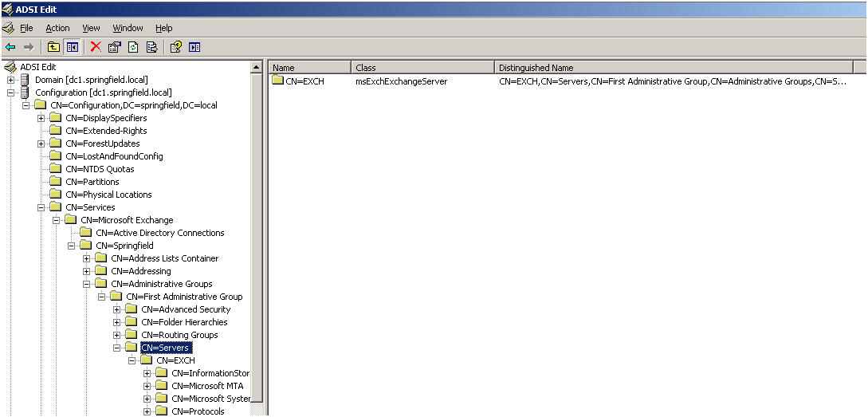Click the CN=Partitions folder icon
Image resolution: width=868 pixels, height=417 pixels.
[x=55, y=182]
